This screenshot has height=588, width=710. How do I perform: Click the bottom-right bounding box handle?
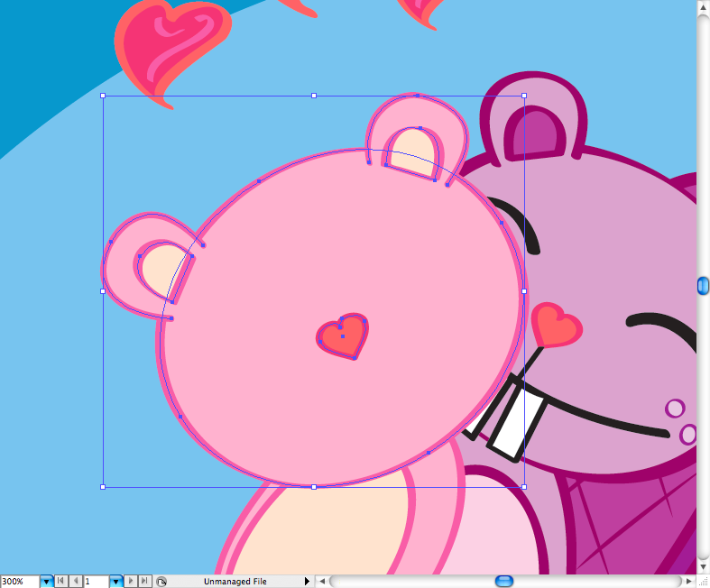point(524,487)
